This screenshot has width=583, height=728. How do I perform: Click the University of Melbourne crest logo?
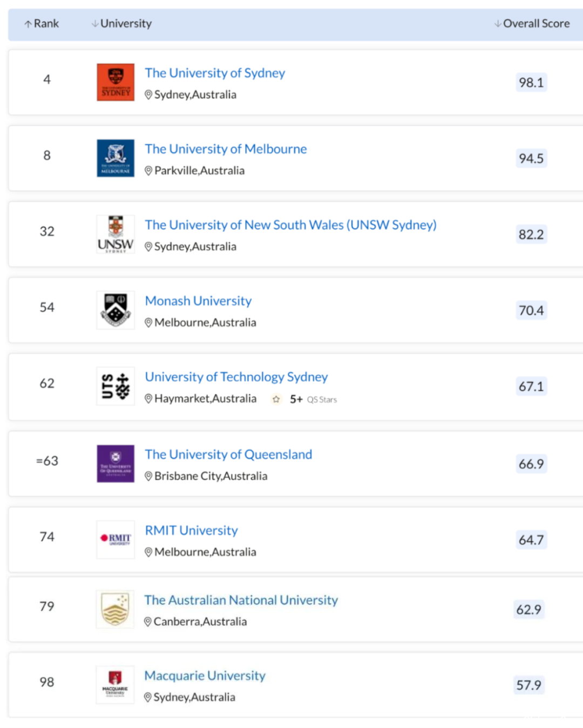click(116, 158)
